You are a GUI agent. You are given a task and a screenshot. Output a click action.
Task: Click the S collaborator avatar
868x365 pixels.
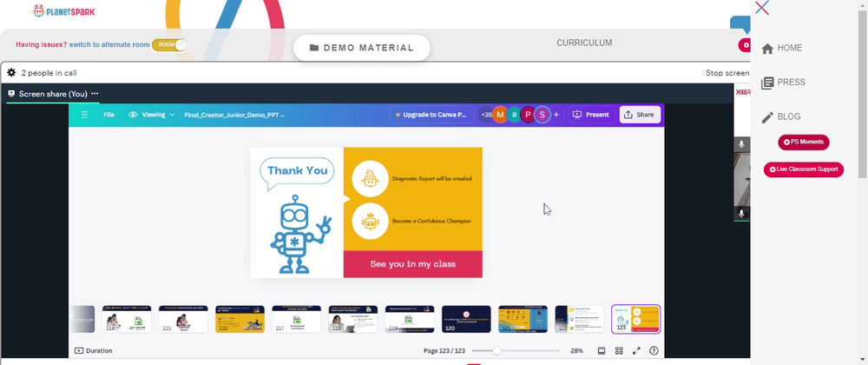[x=542, y=115]
